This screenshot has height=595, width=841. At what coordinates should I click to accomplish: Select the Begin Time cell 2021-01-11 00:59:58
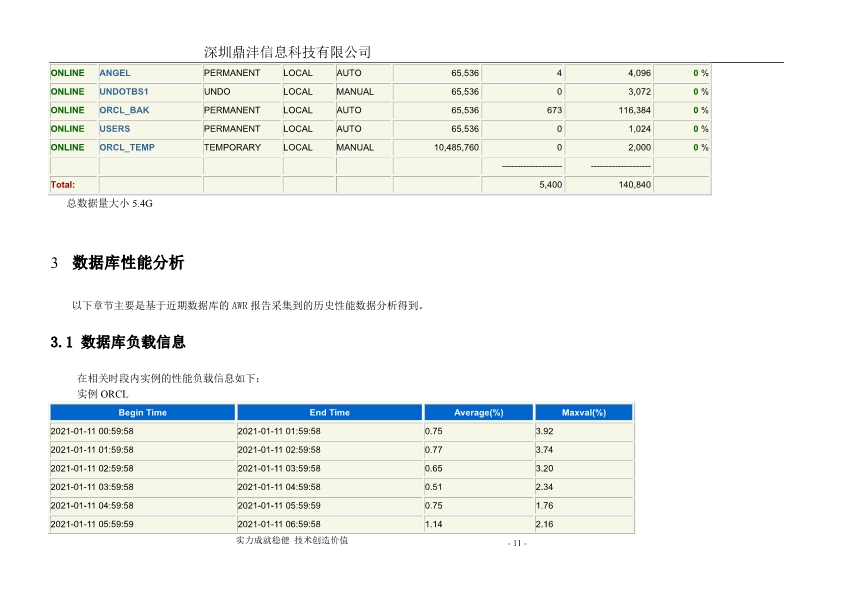point(92,431)
